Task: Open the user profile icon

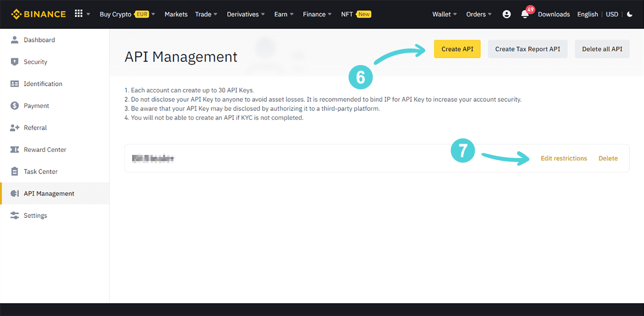Action: (506, 14)
